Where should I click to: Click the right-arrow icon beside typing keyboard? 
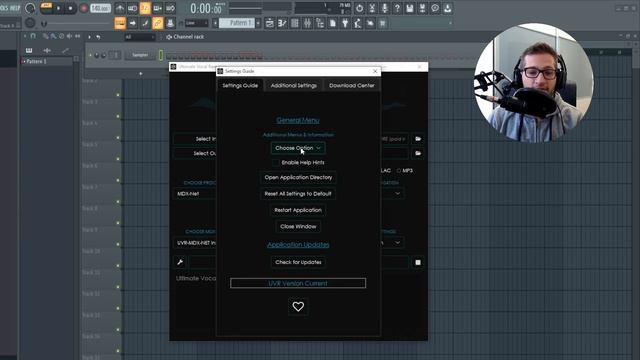coord(133,23)
